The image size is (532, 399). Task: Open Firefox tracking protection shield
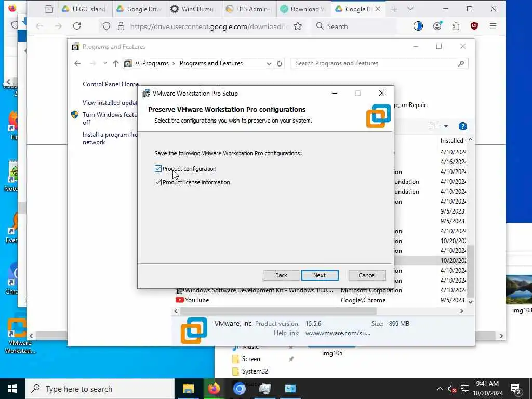107,26
